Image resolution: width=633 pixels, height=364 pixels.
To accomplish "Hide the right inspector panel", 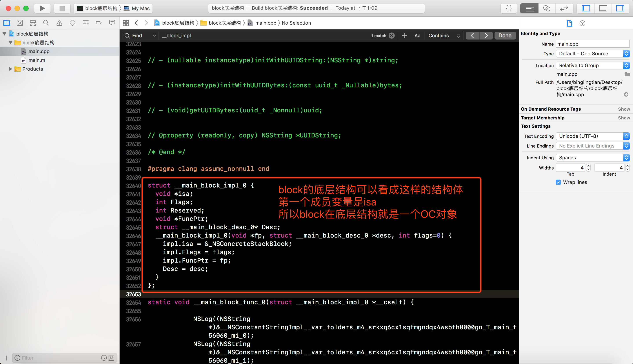I will point(620,8).
